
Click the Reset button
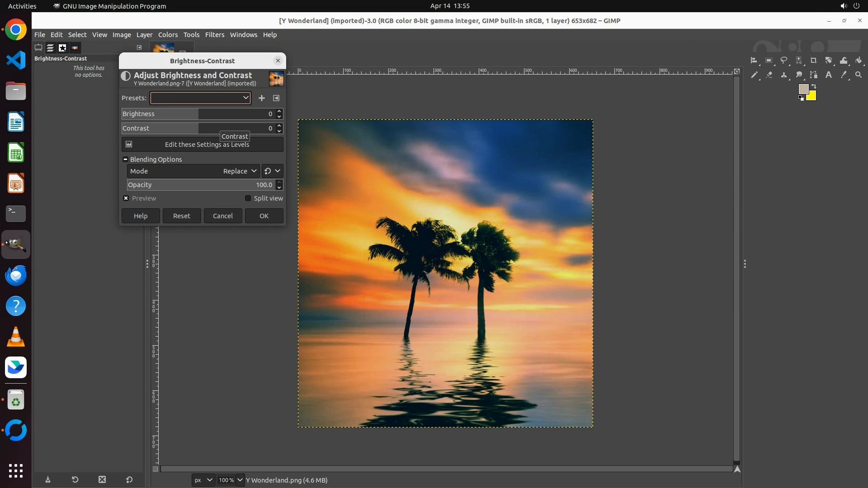182,216
